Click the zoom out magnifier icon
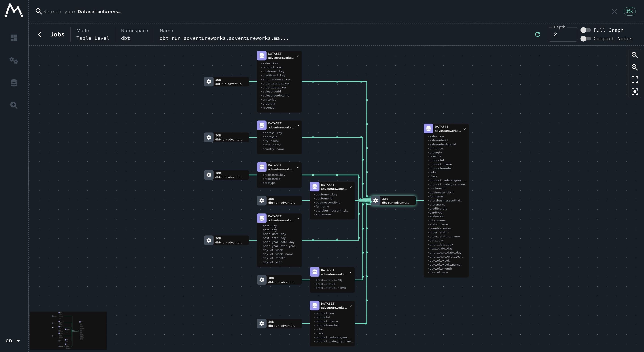This screenshot has width=644, height=352. 635,67
